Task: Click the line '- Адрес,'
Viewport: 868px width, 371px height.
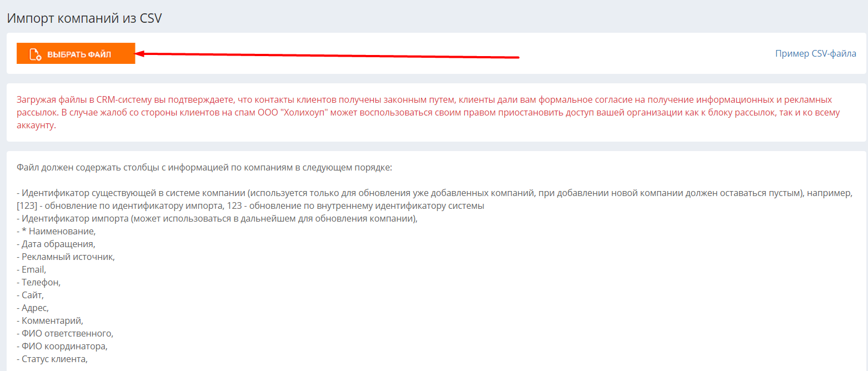Action: coord(33,308)
